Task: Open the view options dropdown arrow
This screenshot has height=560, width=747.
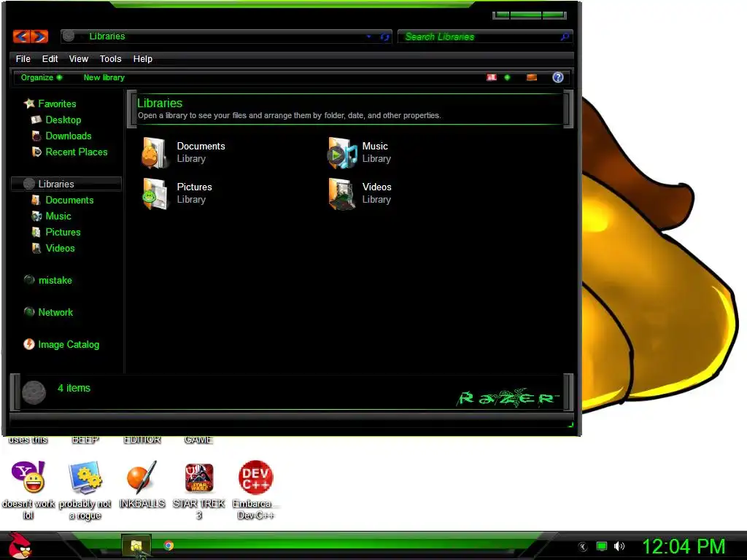Action: [508, 77]
